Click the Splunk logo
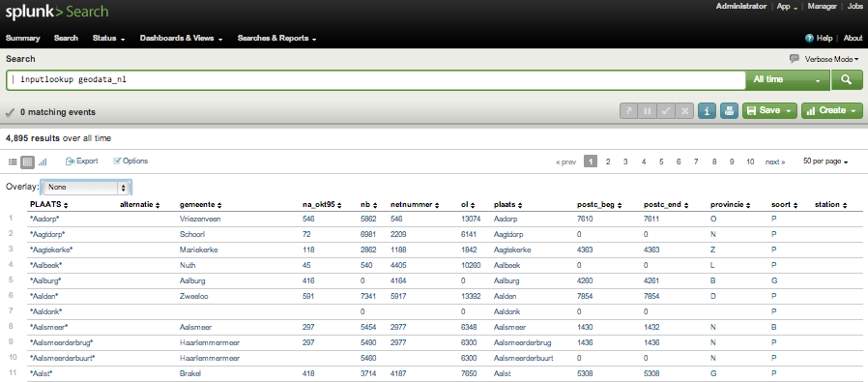 (57, 12)
